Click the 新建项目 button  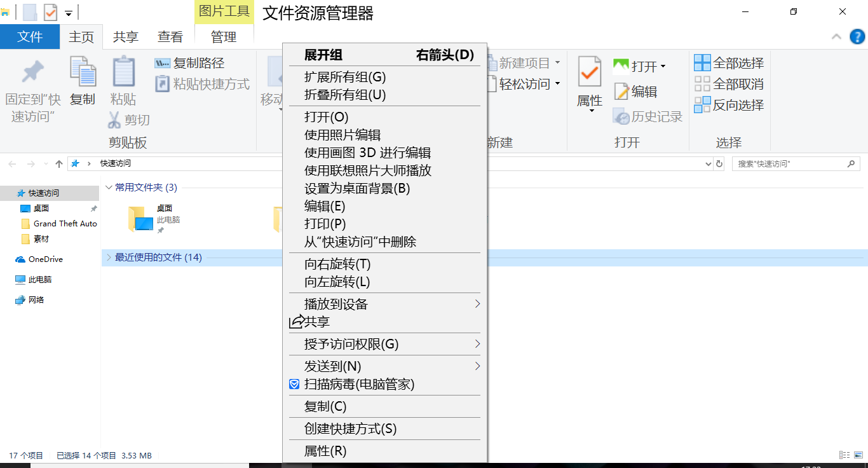[x=523, y=62]
